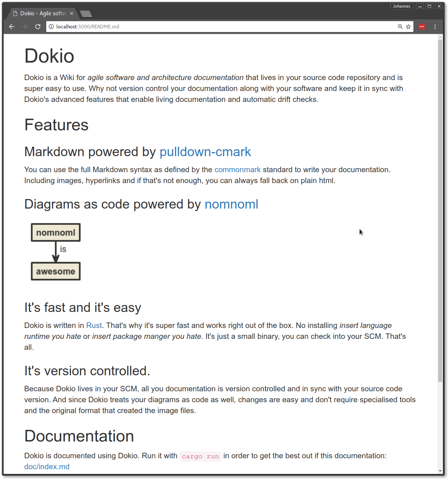Click the 'cargo run' code snippet
The height and width of the screenshot is (479, 448).
click(x=200, y=456)
